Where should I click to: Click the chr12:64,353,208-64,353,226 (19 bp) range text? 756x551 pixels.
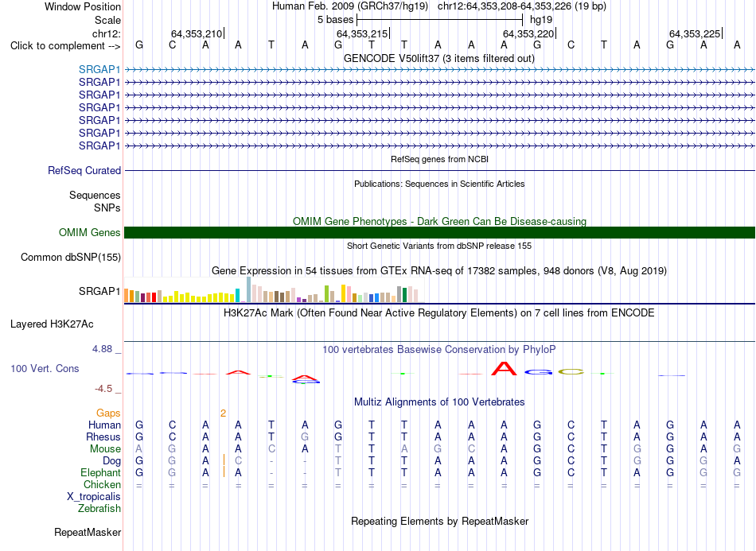point(522,6)
